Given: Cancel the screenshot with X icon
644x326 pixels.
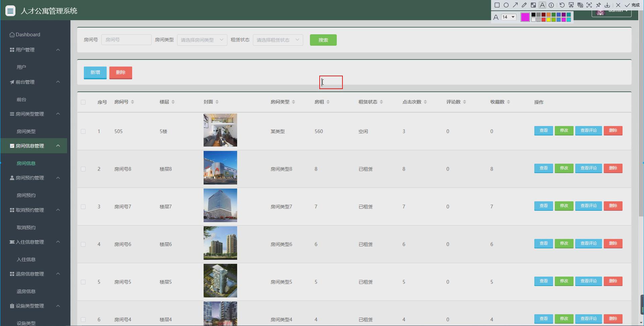Looking at the screenshot, I should [618, 5].
